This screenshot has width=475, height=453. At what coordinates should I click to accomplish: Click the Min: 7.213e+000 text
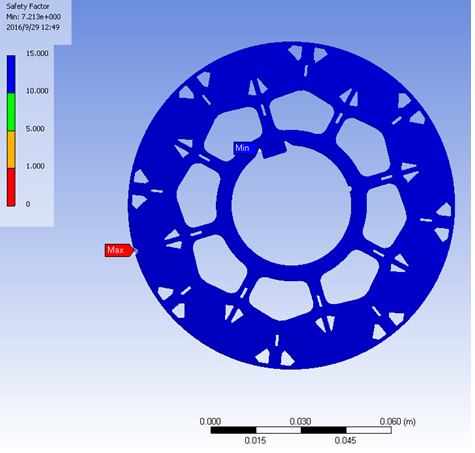[33, 17]
